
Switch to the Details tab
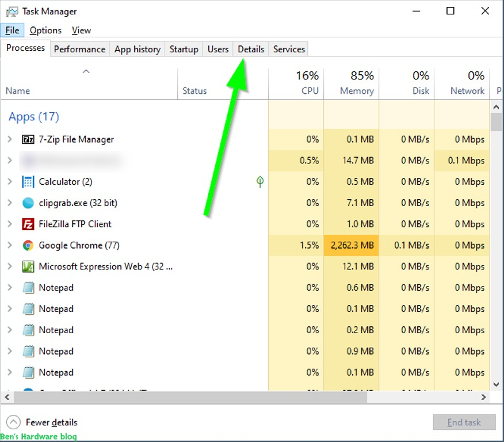[251, 49]
